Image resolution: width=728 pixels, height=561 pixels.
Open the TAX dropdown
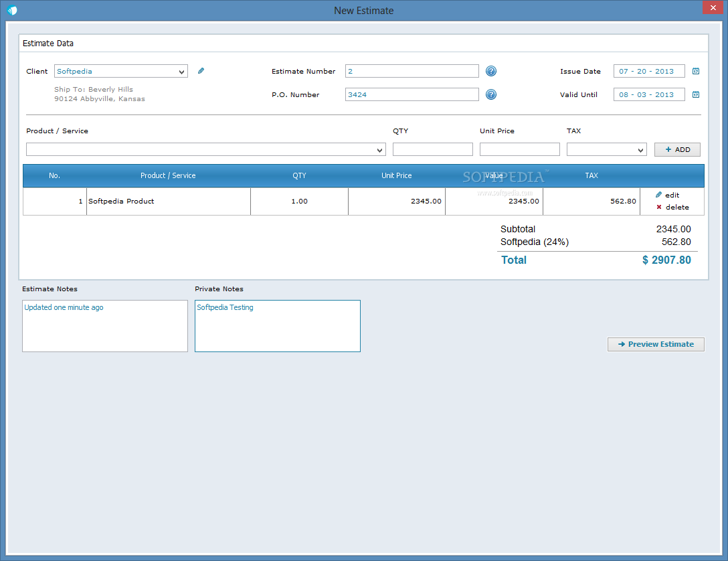click(x=640, y=150)
